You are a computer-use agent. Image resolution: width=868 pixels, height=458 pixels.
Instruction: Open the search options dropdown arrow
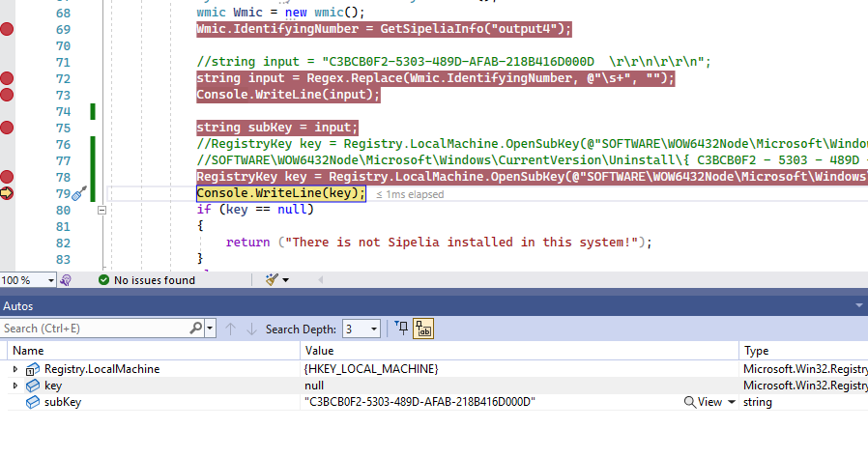[x=210, y=329]
